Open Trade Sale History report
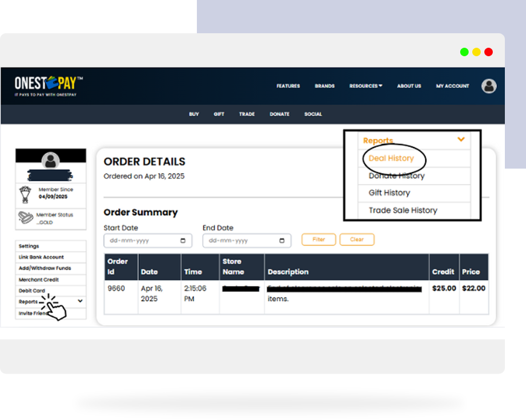 [403, 210]
